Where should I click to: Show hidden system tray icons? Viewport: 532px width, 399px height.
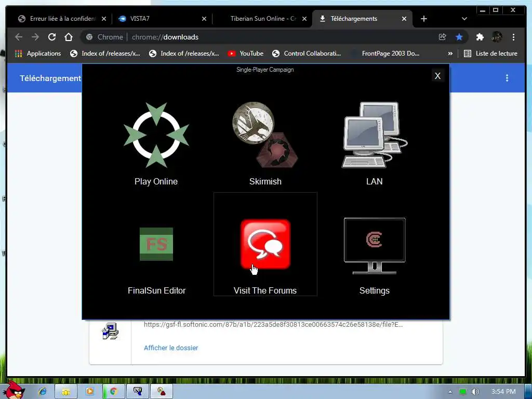[x=450, y=392]
